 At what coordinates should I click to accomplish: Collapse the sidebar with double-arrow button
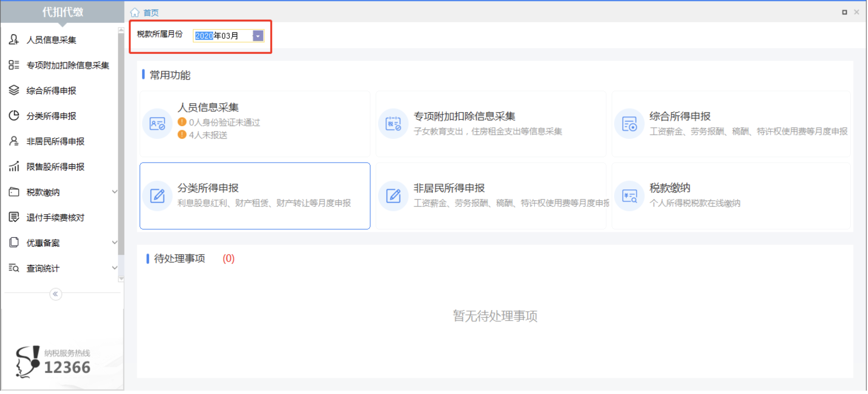pos(56,294)
